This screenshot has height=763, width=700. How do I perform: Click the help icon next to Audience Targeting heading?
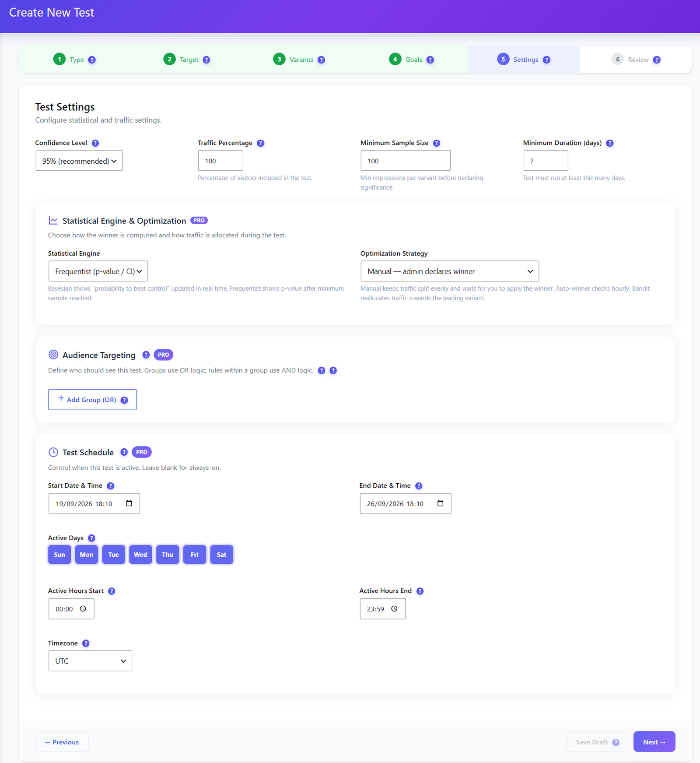146,355
